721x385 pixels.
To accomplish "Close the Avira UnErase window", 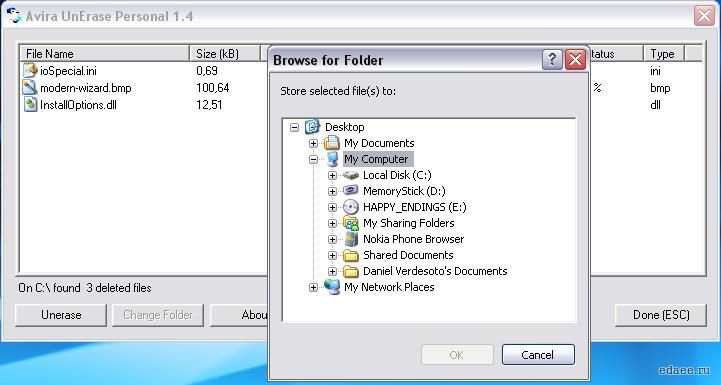I will pos(704,16).
